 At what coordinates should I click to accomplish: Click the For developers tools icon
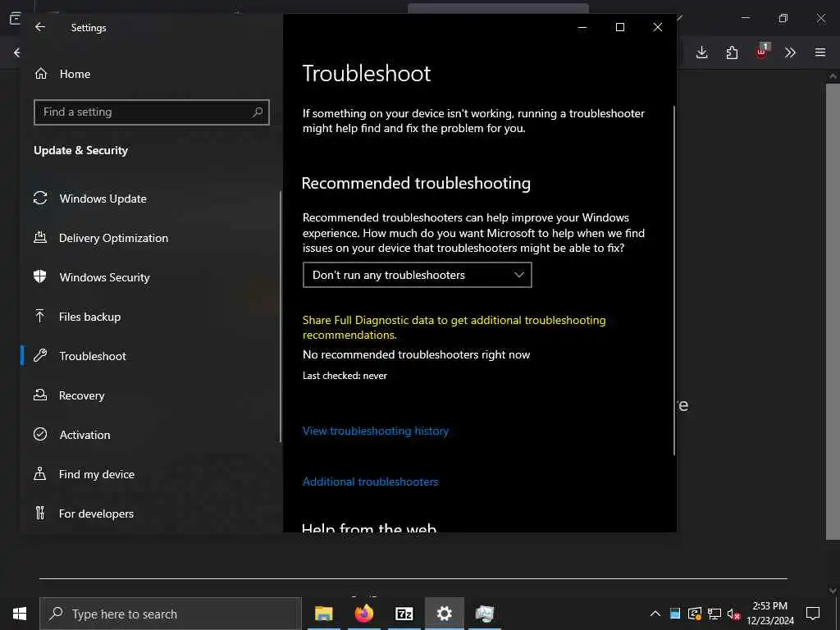(x=40, y=513)
